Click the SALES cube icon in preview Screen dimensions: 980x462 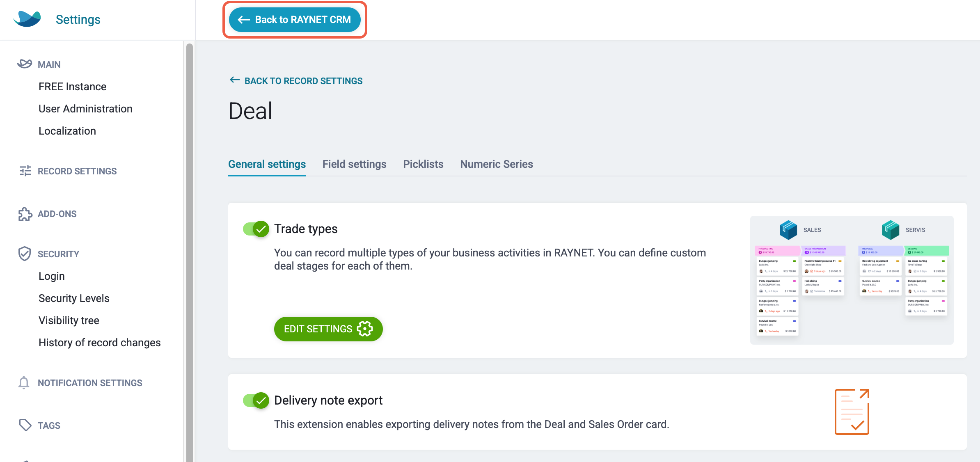788,230
